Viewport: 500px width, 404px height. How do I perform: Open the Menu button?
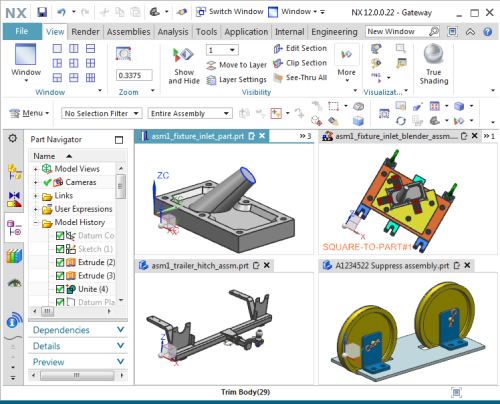[x=29, y=114]
